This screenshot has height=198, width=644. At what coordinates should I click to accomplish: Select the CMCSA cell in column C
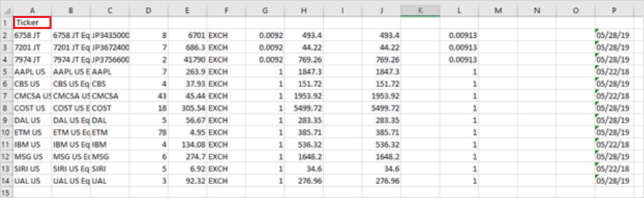[x=110, y=96]
